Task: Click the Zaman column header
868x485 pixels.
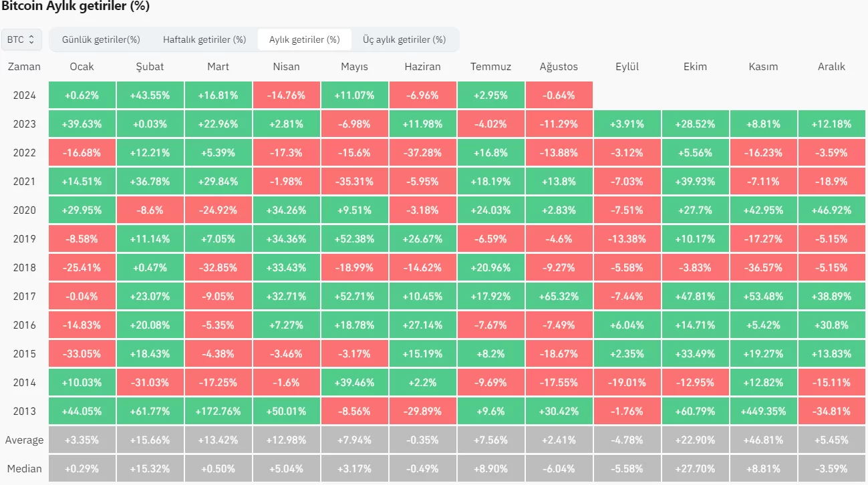Action: (24, 67)
